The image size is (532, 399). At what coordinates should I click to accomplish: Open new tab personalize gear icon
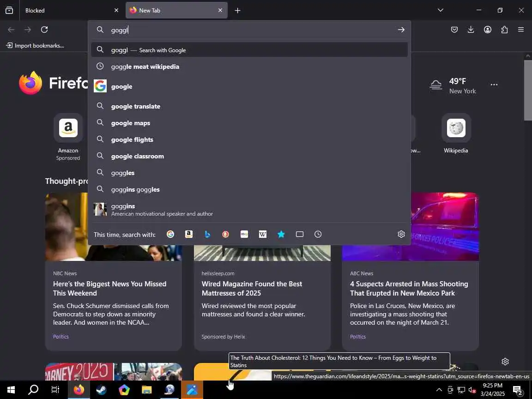point(505,362)
